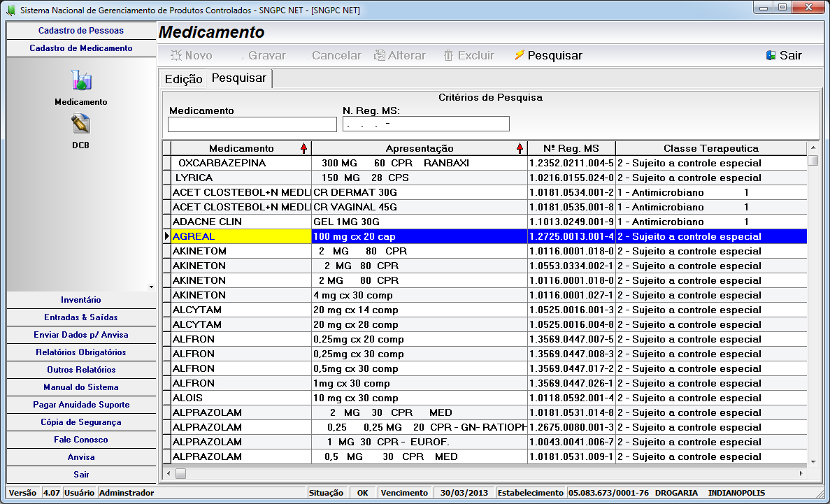This screenshot has width=830, height=504.
Task: Open Cópia de Segurança section
Action: [81, 422]
